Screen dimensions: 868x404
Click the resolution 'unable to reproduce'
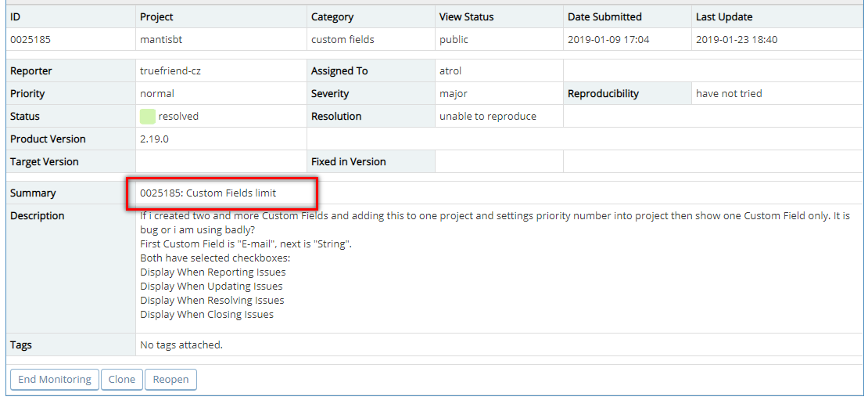[488, 117]
